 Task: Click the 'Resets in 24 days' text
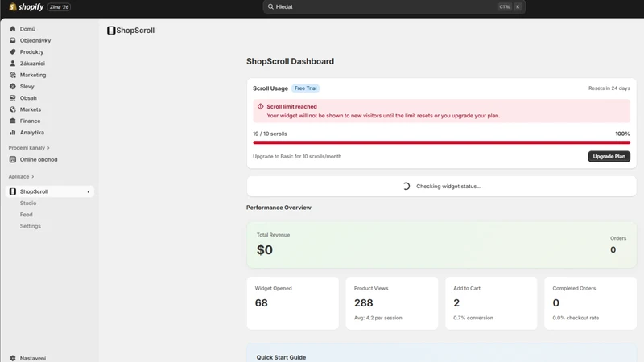click(609, 88)
